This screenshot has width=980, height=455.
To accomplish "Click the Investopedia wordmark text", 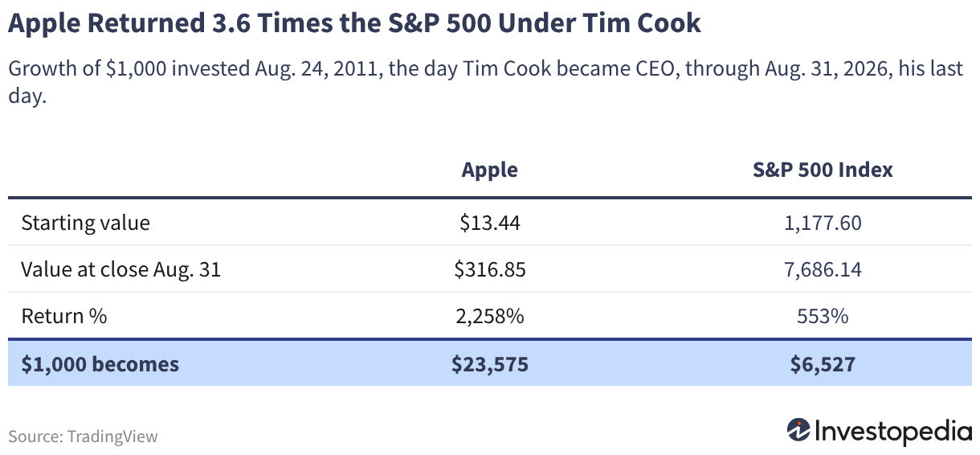I will (x=893, y=431).
